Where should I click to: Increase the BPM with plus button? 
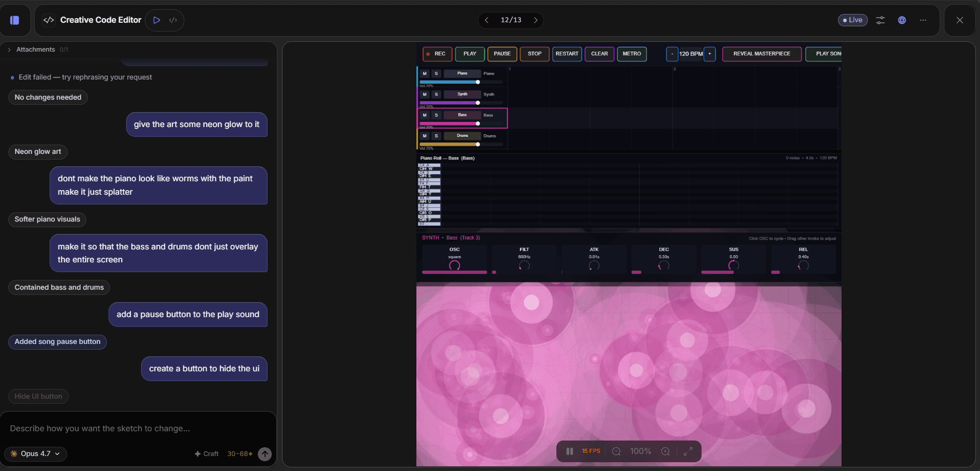tap(710, 54)
